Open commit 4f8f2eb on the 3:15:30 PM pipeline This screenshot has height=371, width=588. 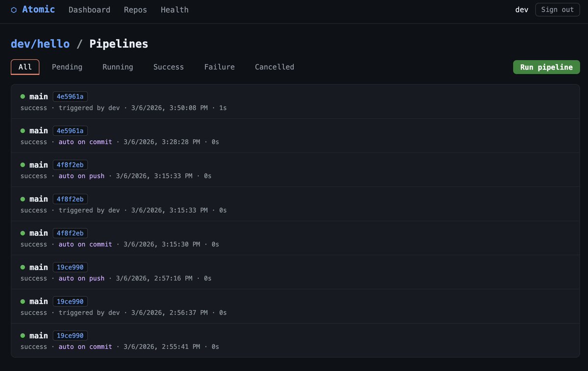coord(70,233)
